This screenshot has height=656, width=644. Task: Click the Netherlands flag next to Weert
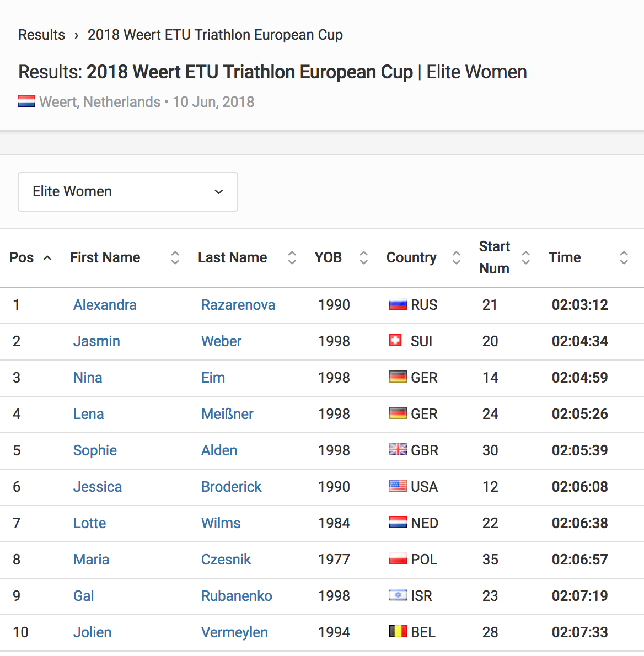(26, 101)
